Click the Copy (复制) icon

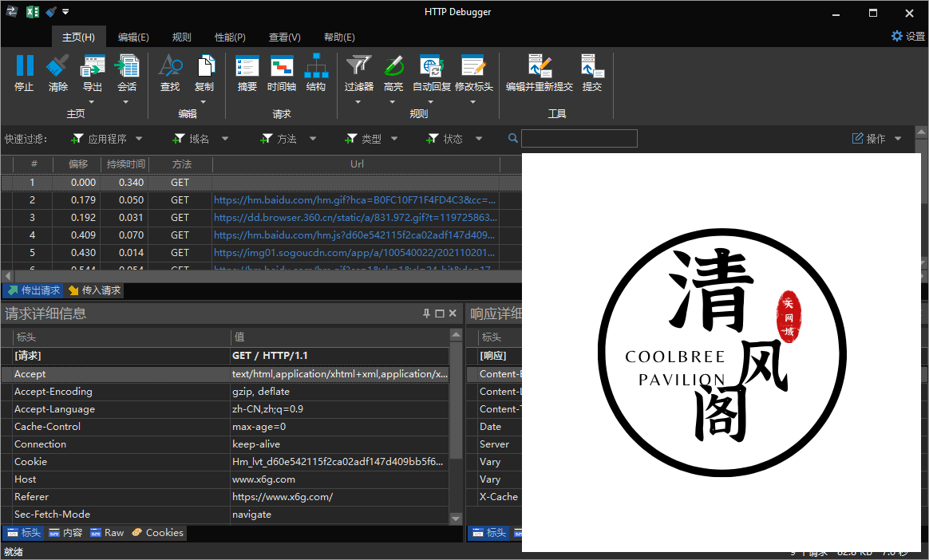pos(204,66)
